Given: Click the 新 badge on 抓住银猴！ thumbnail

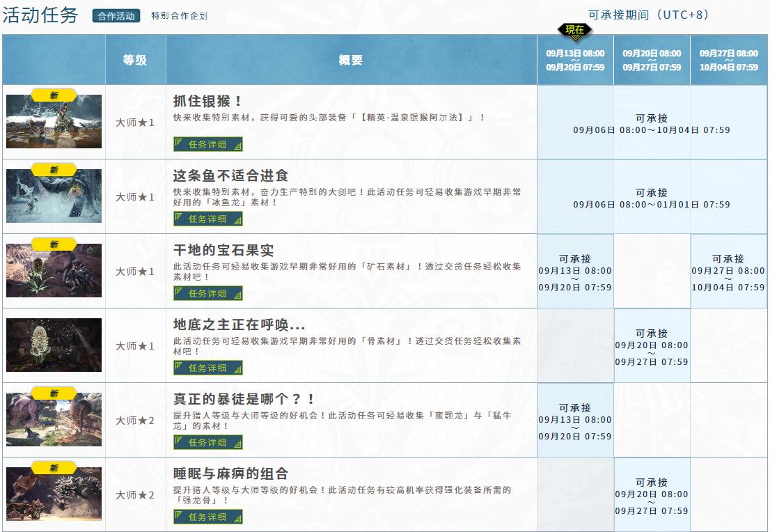Looking at the screenshot, I should [x=54, y=95].
